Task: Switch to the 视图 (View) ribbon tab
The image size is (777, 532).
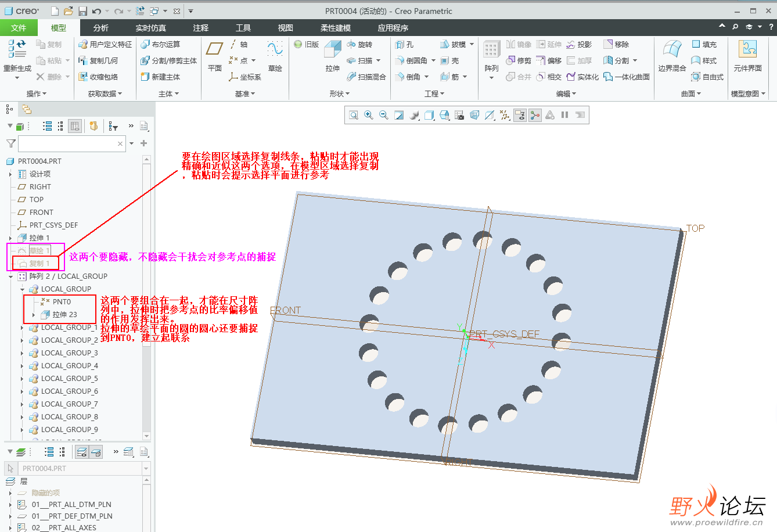Action: point(286,27)
